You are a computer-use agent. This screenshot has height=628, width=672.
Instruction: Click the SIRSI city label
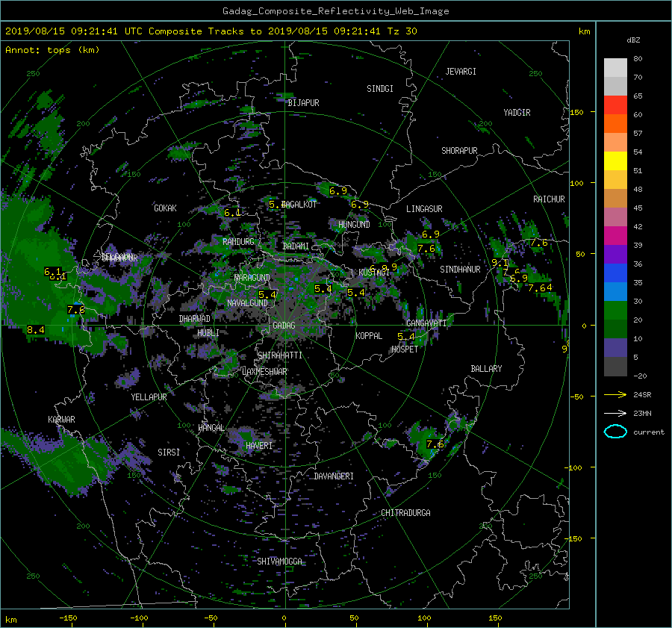169,453
